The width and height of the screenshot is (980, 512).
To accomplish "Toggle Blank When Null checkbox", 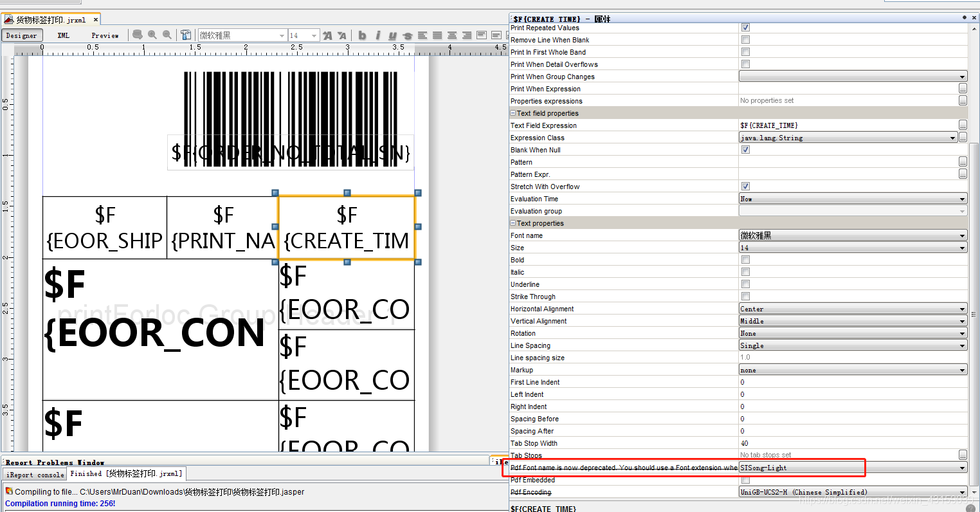I will 745,150.
